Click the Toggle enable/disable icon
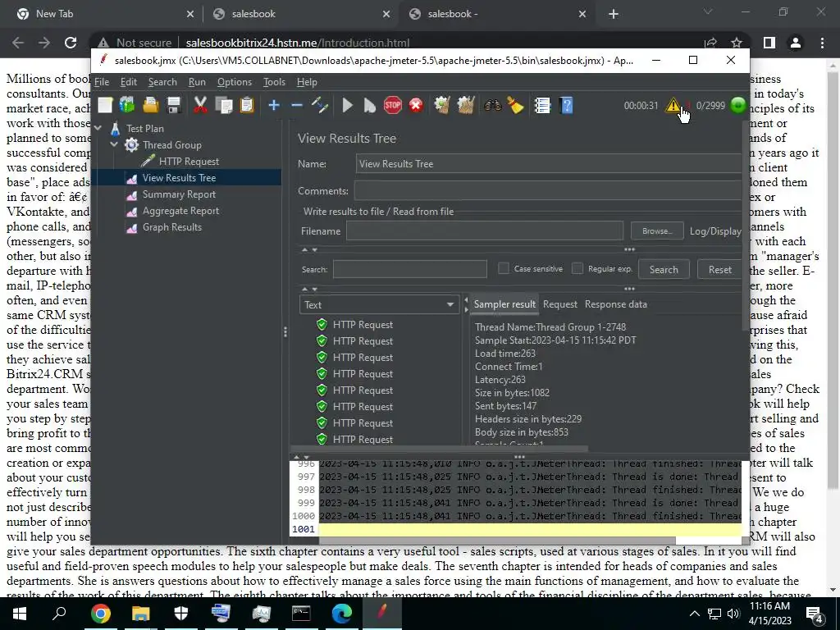 320,105
